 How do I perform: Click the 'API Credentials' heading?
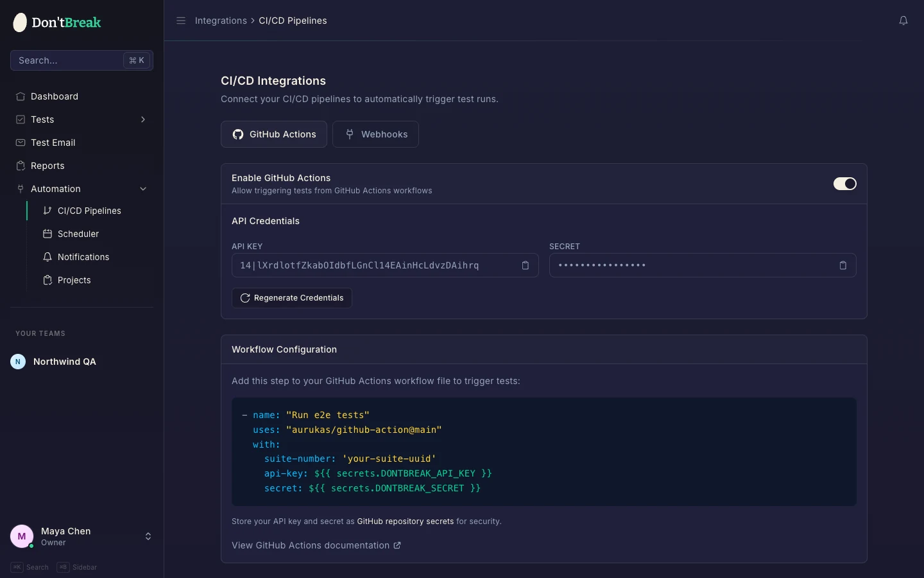266,221
